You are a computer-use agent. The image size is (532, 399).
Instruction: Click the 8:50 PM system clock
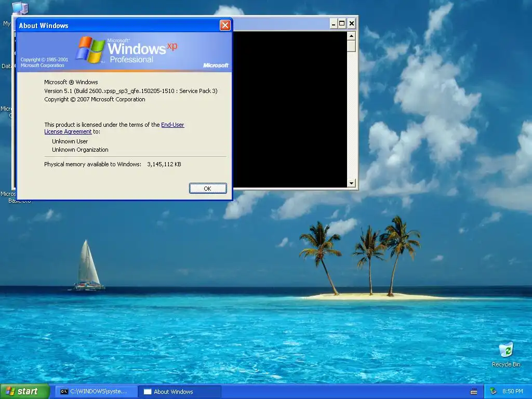pyautogui.click(x=512, y=392)
